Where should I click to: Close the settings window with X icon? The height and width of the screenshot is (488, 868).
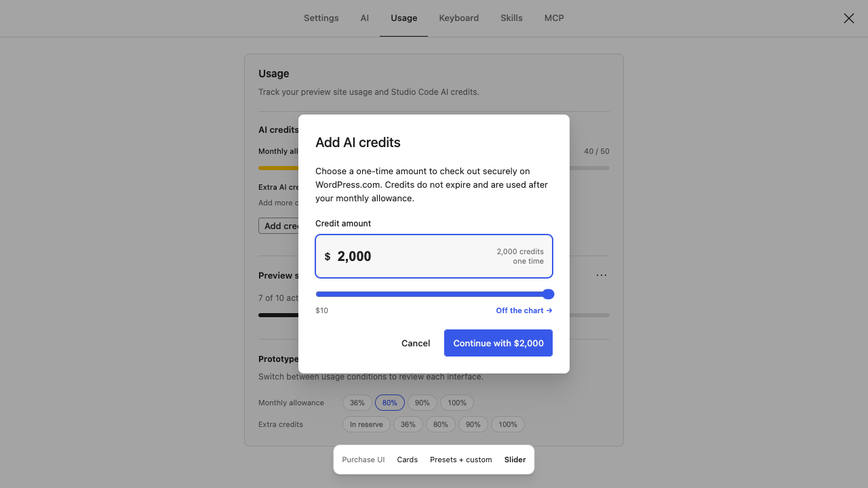point(848,18)
